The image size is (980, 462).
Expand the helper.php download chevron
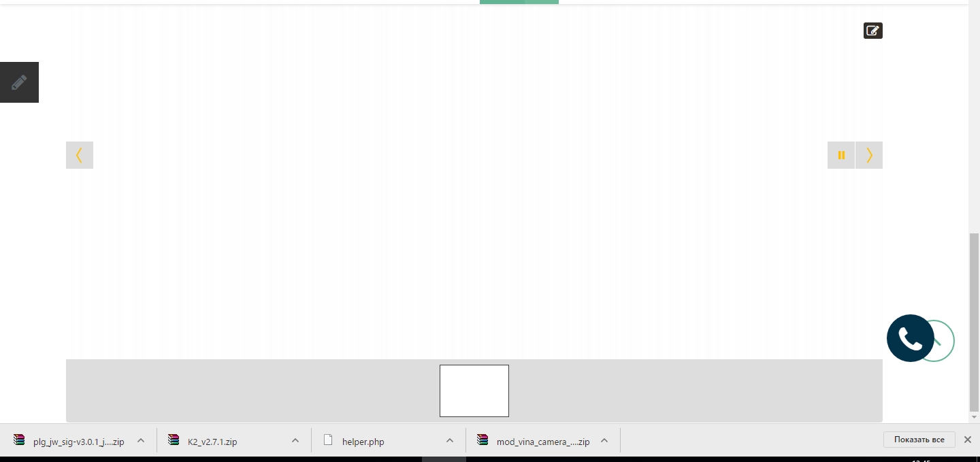[x=450, y=440]
